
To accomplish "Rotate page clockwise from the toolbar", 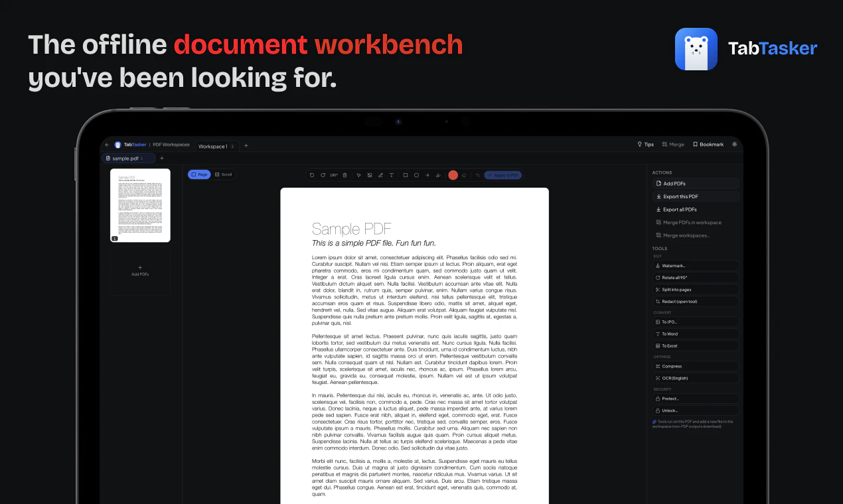I will (323, 175).
